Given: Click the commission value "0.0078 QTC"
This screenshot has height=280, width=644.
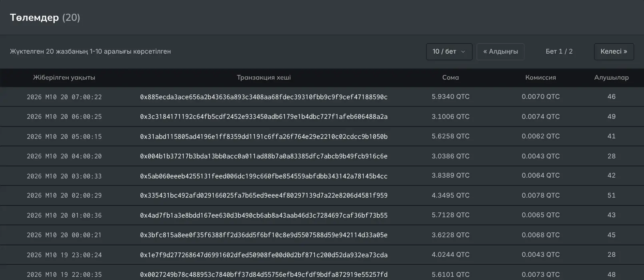Looking at the screenshot, I should pyautogui.click(x=541, y=196).
